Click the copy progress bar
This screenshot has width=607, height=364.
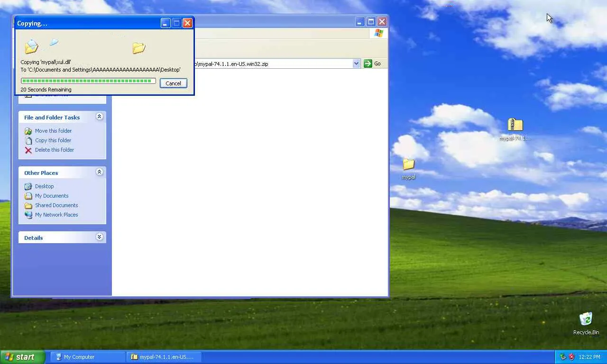point(88,81)
